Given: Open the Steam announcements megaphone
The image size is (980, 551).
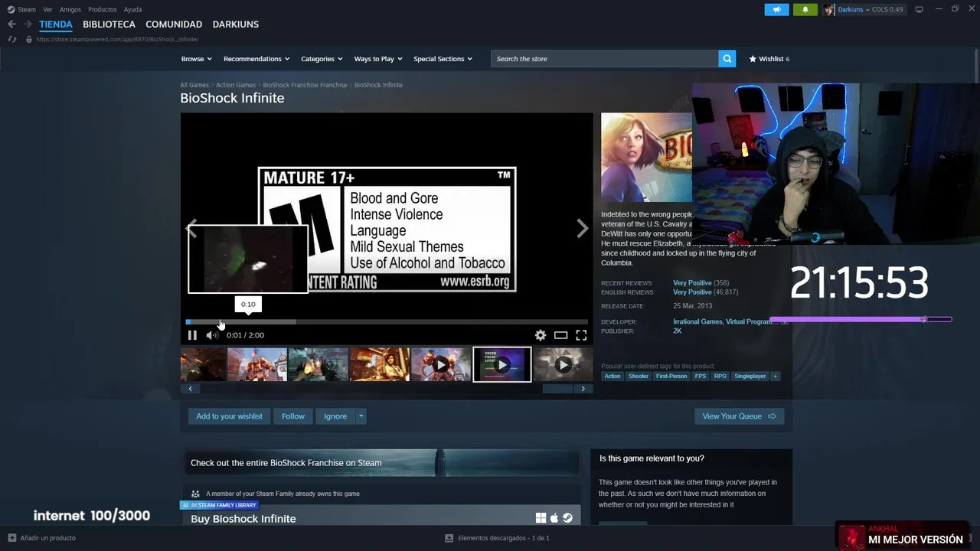Looking at the screenshot, I should pyautogui.click(x=776, y=9).
